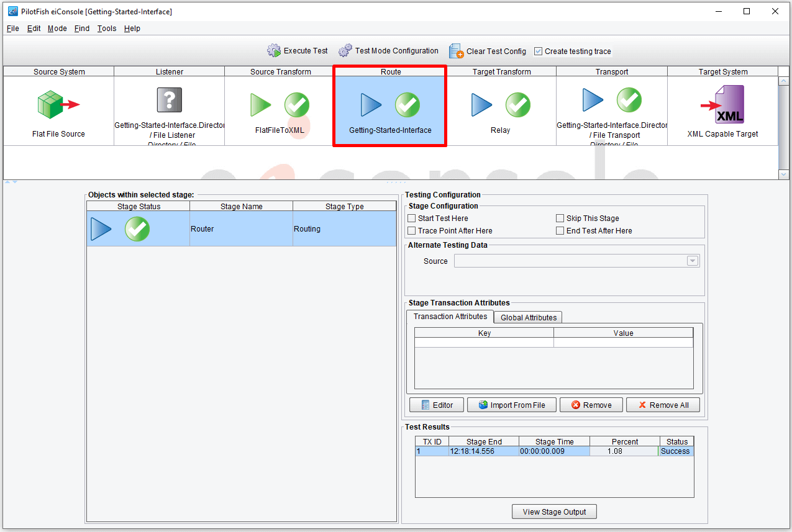Click the empty Key cell in attributes table
792x532 pixels.
(484, 343)
